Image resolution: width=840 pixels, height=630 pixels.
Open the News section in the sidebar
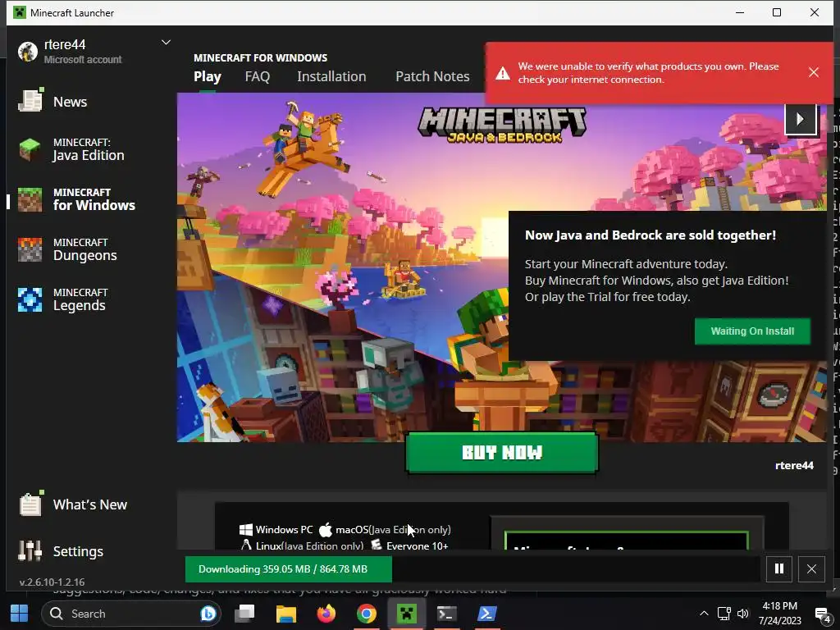point(52,102)
